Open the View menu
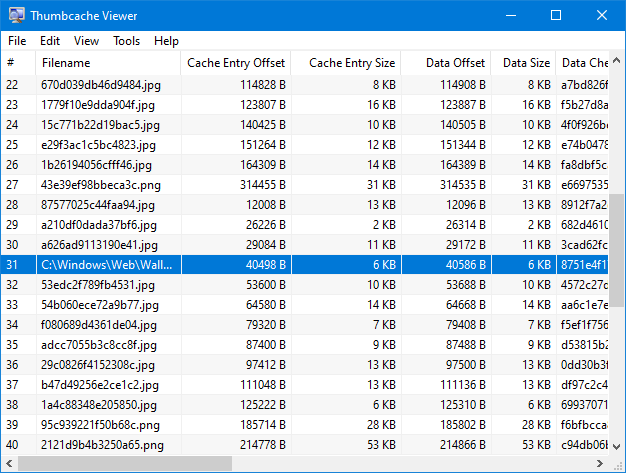This screenshot has width=626, height=473. pos(86,41)
